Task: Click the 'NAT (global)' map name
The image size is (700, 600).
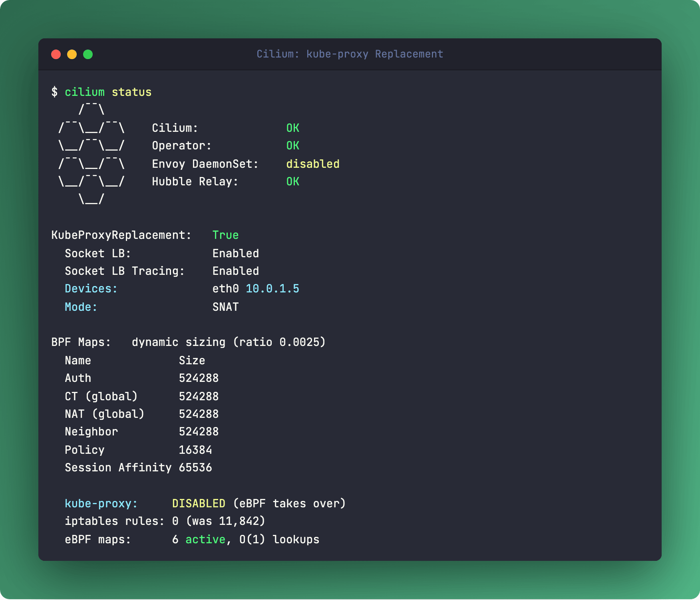Action: (x=105, y=414)
